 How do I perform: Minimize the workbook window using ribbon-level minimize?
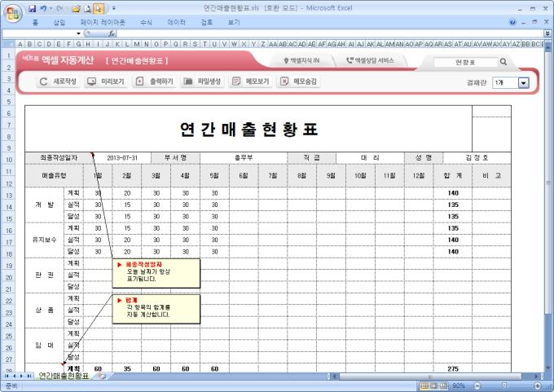click(524, 22)
